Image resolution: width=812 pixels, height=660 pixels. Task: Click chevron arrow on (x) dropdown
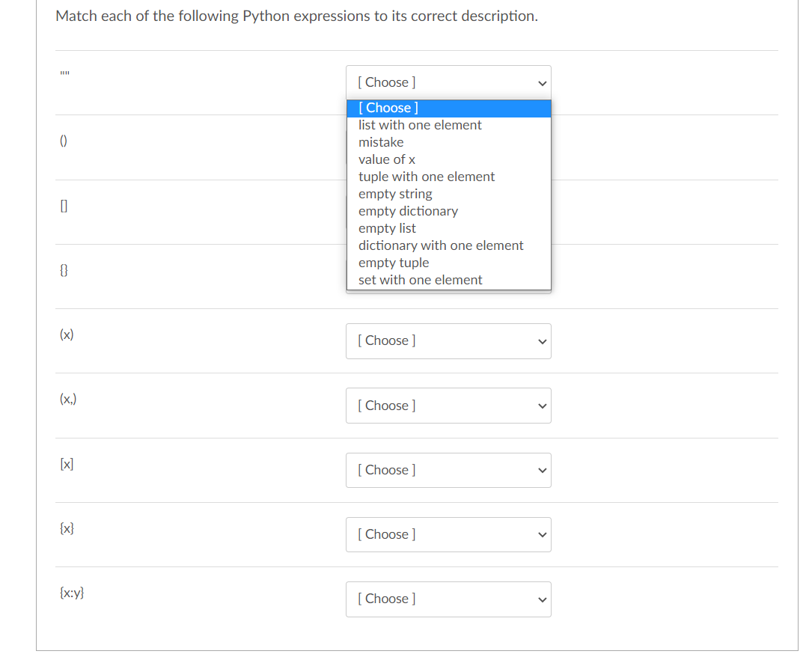click(543, 341)
